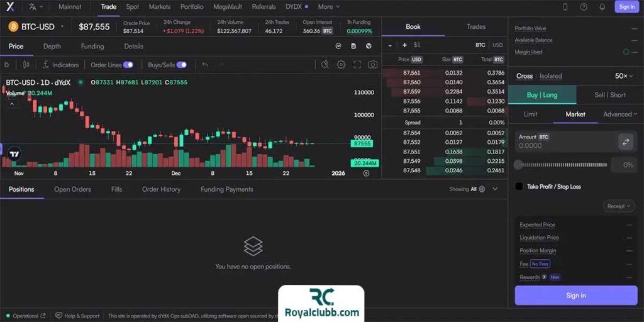Click the TradingView logo on chart
The height and width of the screenshot is (322, 644).
14,155
